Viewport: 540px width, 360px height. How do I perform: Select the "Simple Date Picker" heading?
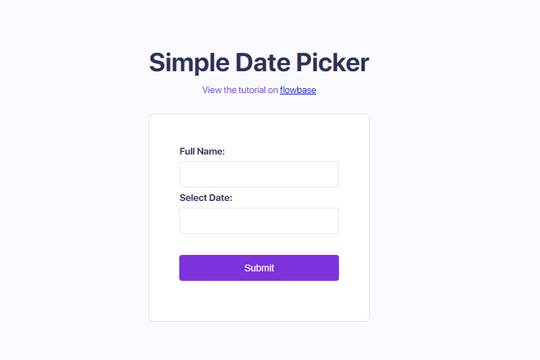tap(259, 62)
